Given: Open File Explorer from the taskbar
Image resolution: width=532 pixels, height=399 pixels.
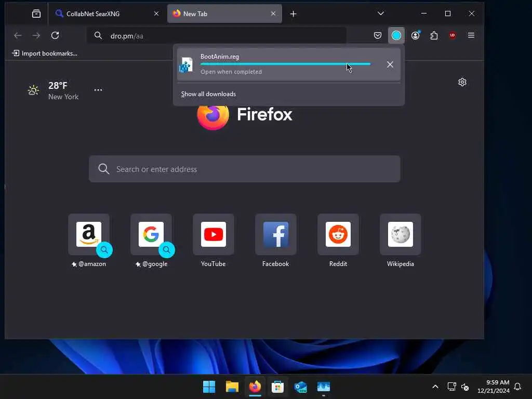Looking at the screenshot, I should point(232,387).
